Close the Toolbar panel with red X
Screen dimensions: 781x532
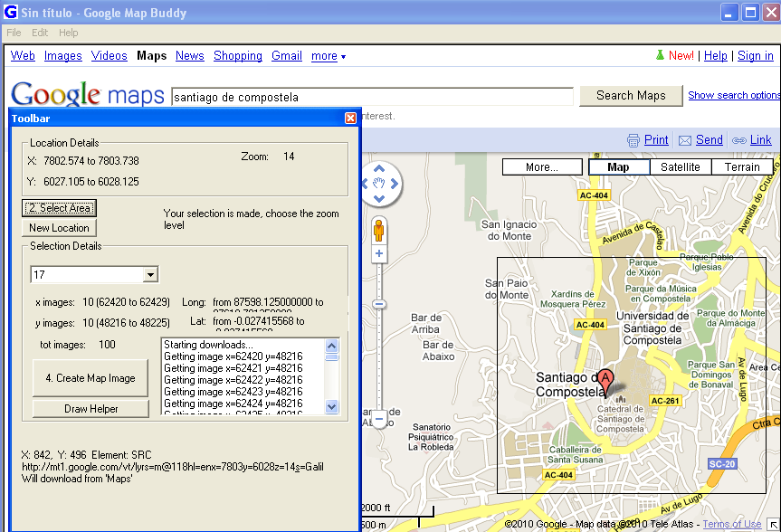click(350, 118)
